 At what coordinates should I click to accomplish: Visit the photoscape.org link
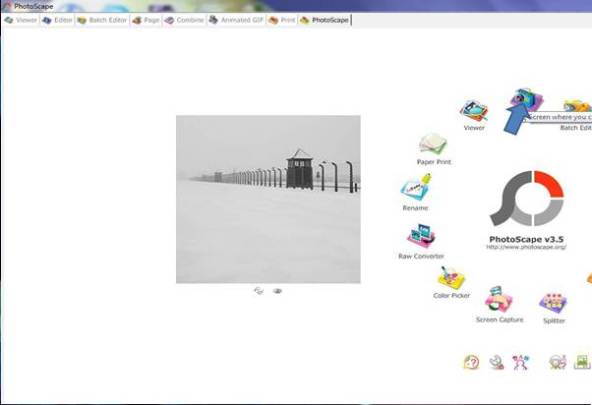tap(526, 247)
